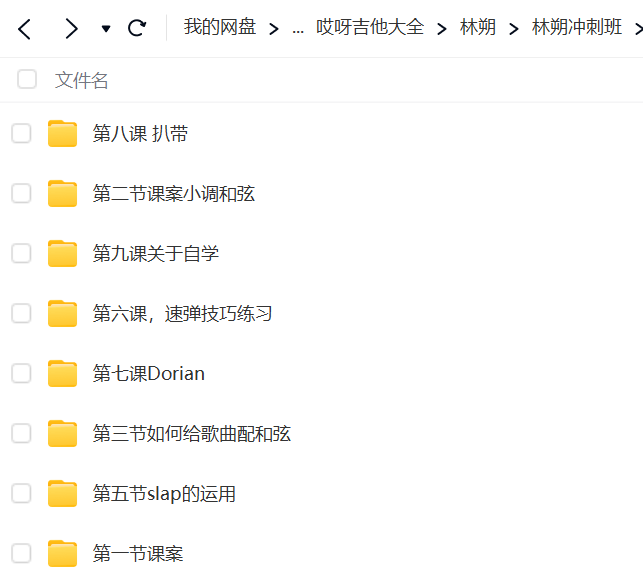Screen dimensions: 643x578
Task: Jump to 哎呀吉他大全 breadcrumb folder
Action: pyautogui.click(x=369, y=27)
